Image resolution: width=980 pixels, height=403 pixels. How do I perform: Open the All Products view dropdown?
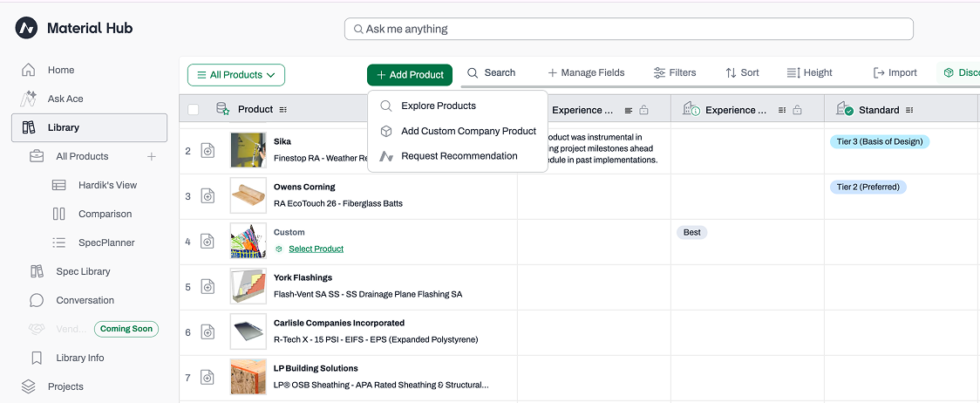[x=236, y=75]
